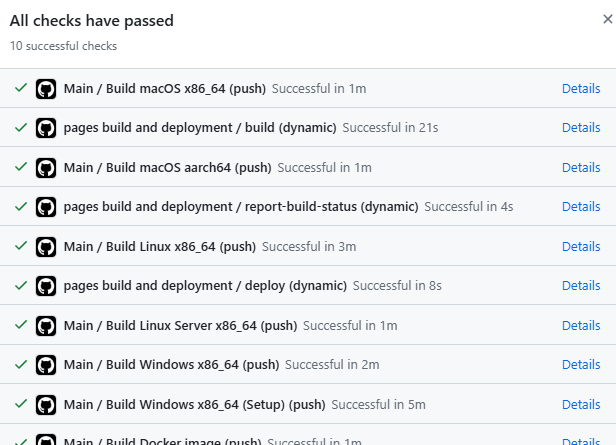The height and width of the screenshot is (445, 616).
Task: Click GitHub Actions avatar beside macOS x86_64 build
Action: (x=46, y=89)
